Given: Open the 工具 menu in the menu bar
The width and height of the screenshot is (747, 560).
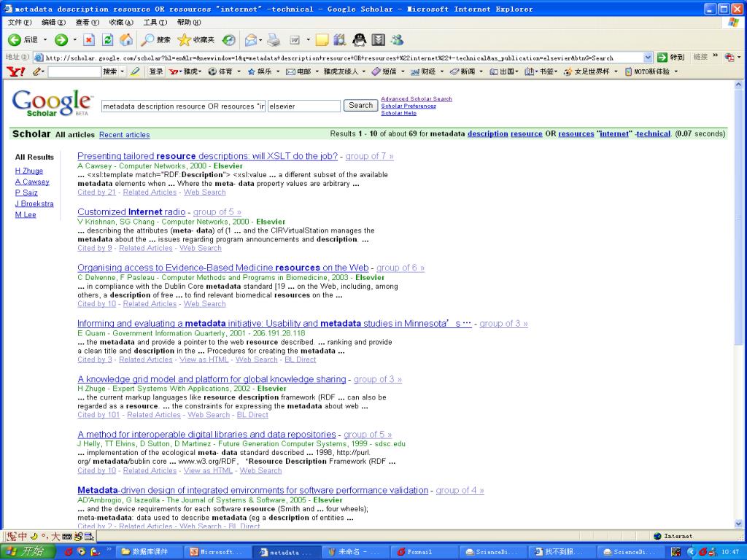Looking at the screenshot, I should click(154, 23).
